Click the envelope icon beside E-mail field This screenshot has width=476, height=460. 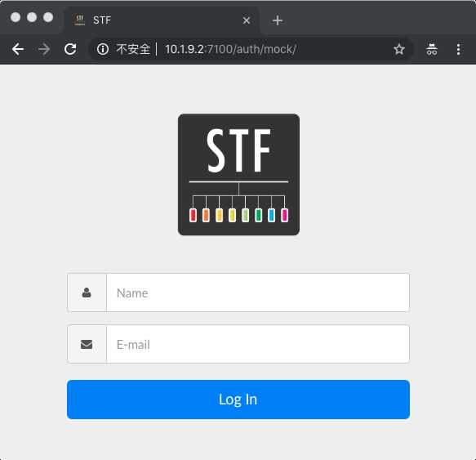[87, 344]
